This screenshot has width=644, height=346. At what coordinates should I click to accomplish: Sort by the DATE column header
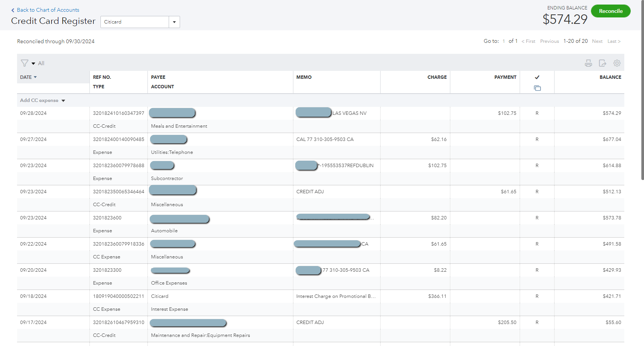pos(28,77)
